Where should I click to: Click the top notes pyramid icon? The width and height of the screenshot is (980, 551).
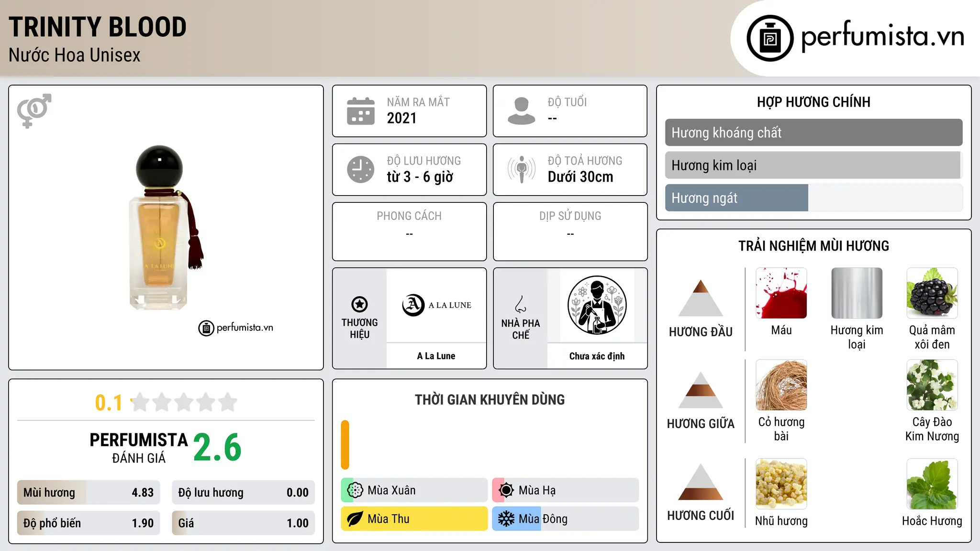pos(701,298)
